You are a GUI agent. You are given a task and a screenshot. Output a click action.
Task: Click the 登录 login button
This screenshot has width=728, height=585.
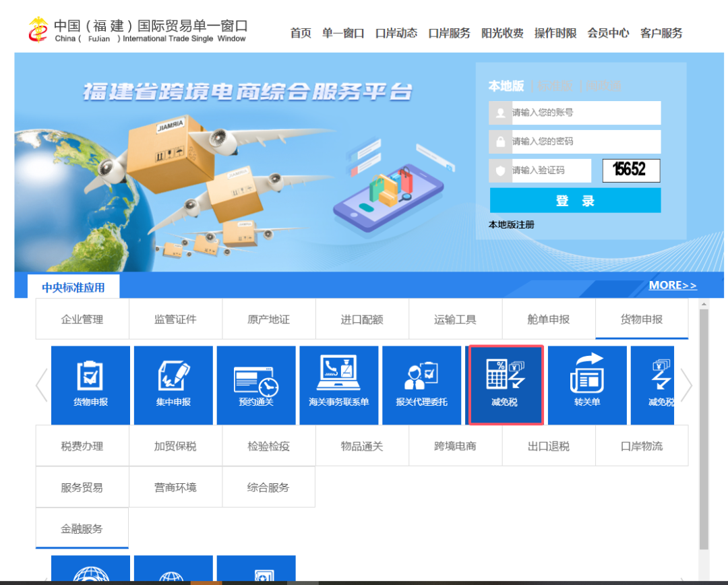tap(575, 201)
